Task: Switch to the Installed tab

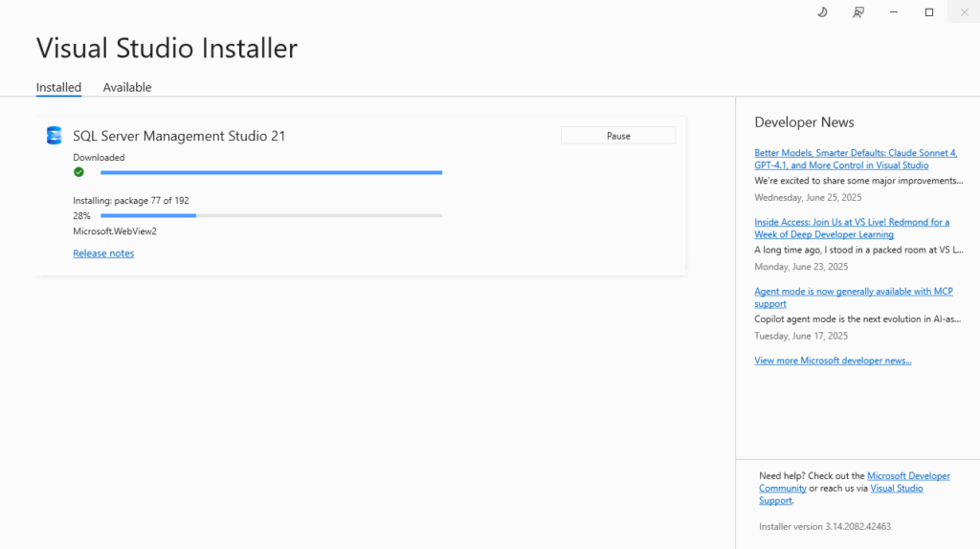Action: (58, 87)
